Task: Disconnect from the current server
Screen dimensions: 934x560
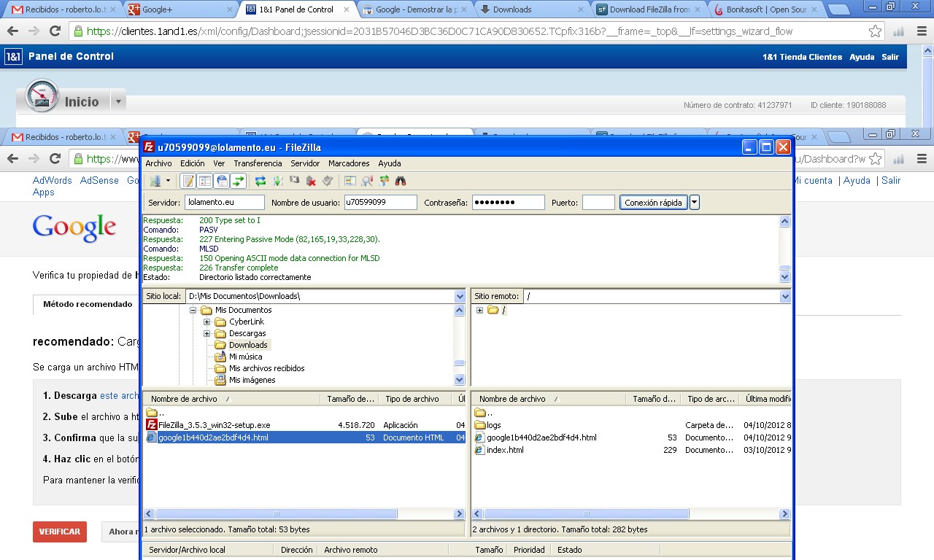Action: (311, 181)
